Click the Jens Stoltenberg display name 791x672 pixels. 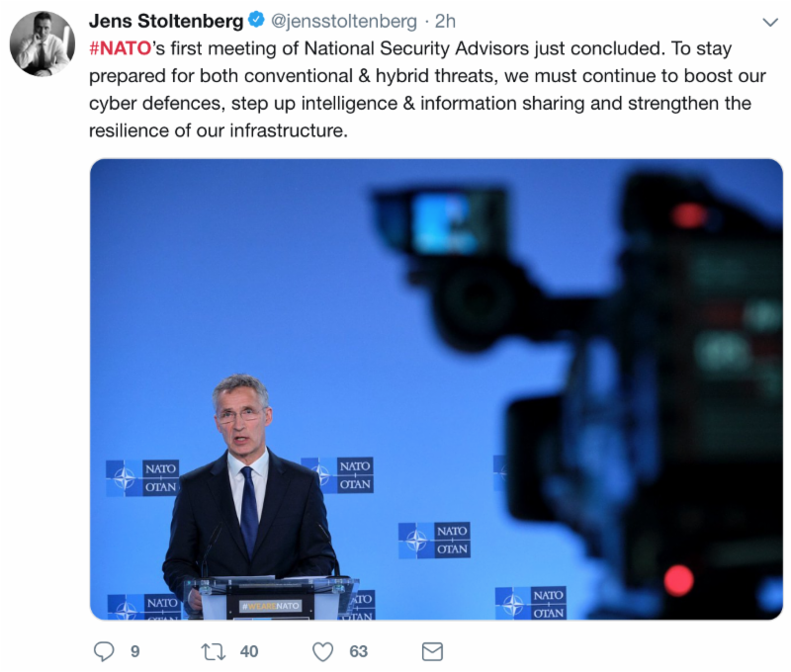pos(166,21)
